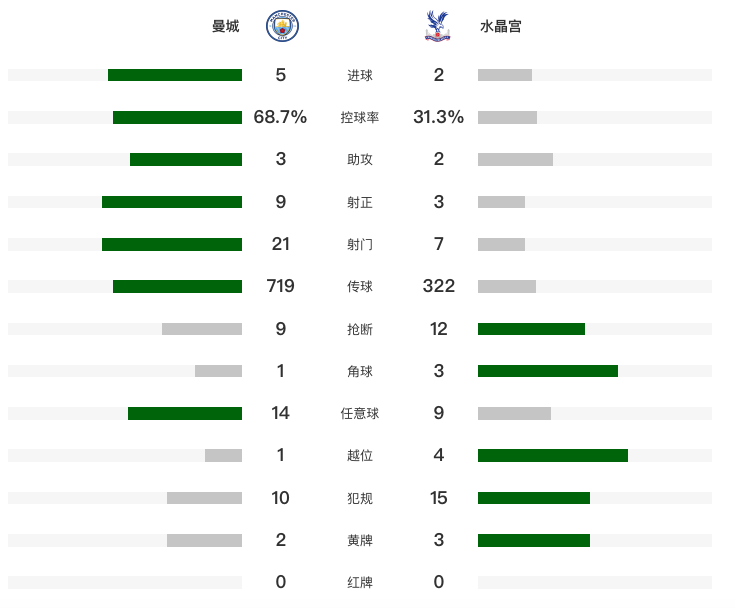Select Man City's green 控球率 bar

point(177,118)
